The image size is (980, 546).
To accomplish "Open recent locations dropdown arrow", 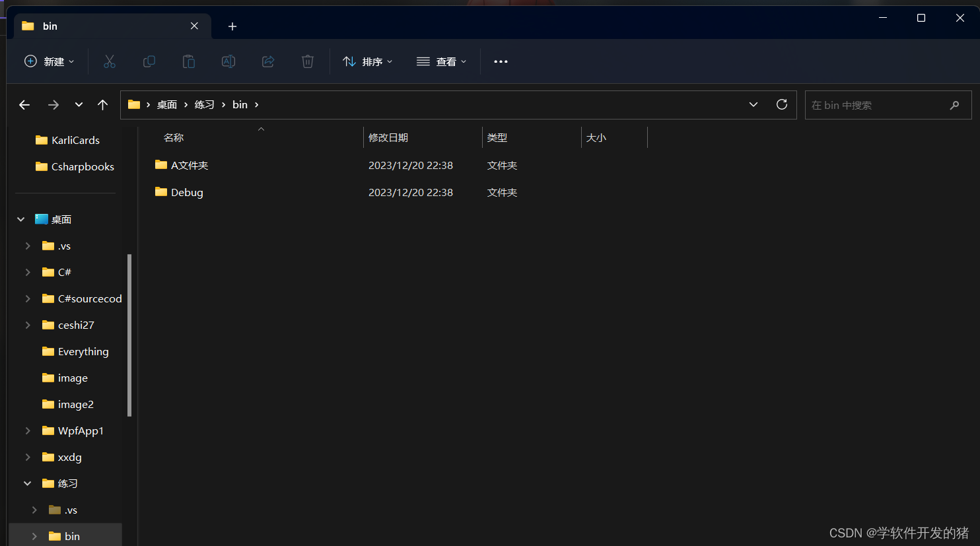I will click(79, 105).
